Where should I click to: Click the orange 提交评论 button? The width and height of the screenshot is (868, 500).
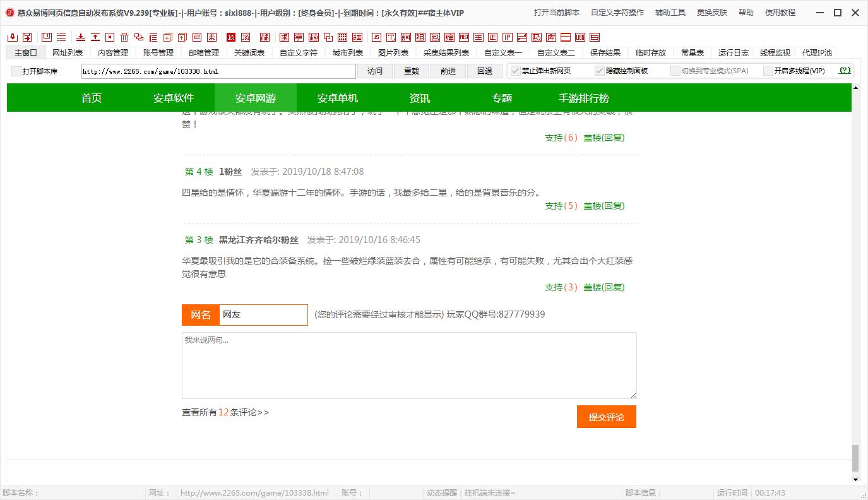[607, 417]
